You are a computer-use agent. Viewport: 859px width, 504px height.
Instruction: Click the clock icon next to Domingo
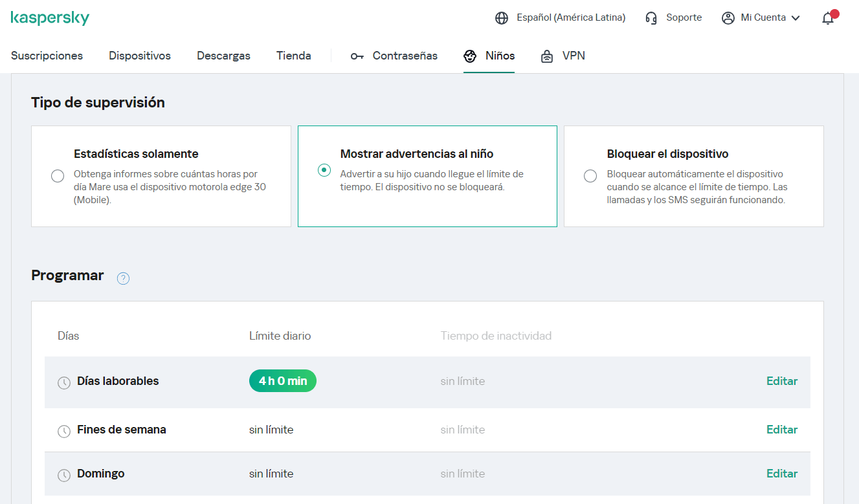pos(64,475)
